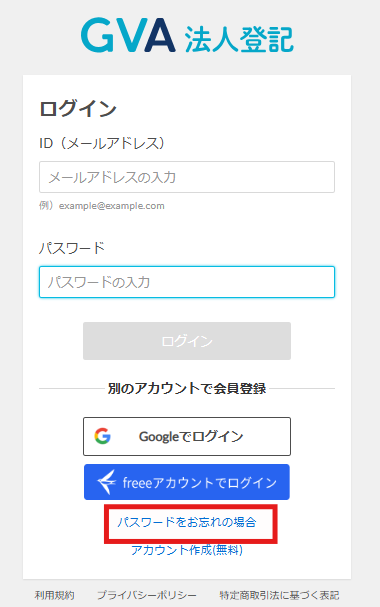Click the ID(メールアドレス)field label
Viewport: 380px width, 607px height.
pos(102,143)
